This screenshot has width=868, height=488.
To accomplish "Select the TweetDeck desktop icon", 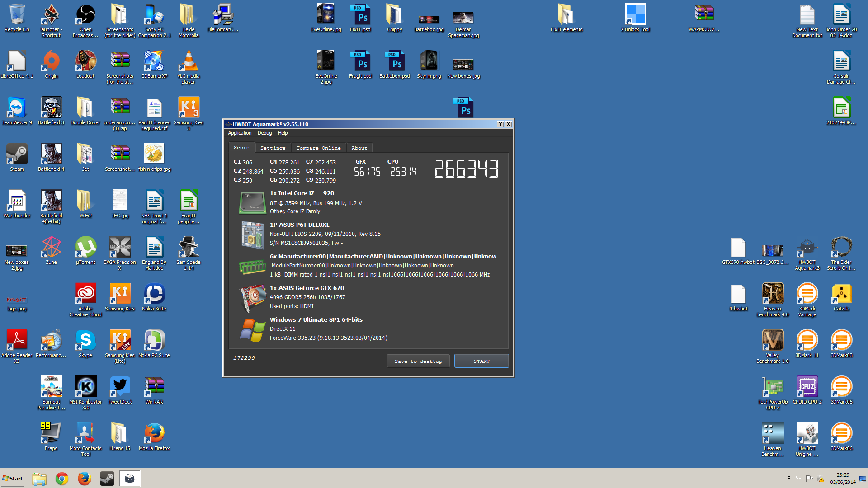I will (x=120, y=390).
